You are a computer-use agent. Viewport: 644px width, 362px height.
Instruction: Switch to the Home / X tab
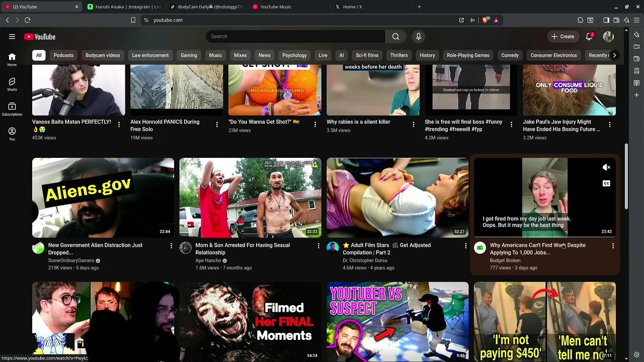[x=372, y=7]
